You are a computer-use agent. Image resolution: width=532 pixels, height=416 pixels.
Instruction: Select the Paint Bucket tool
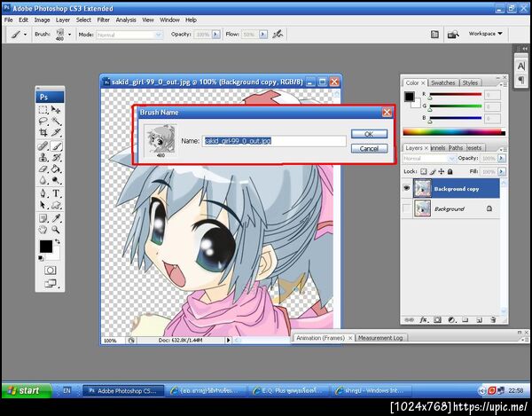56,169
